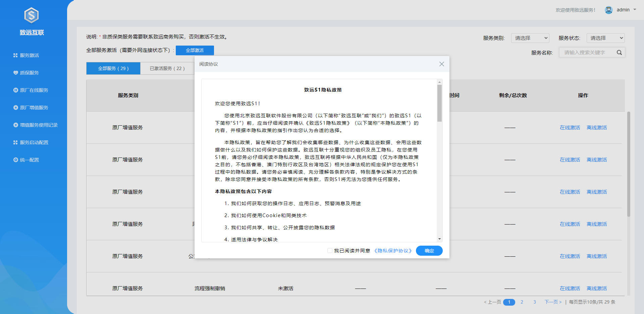Open the 服务类别 dropdown
The height and width of the screenshot is (314, 644).
tap(530, 38)
